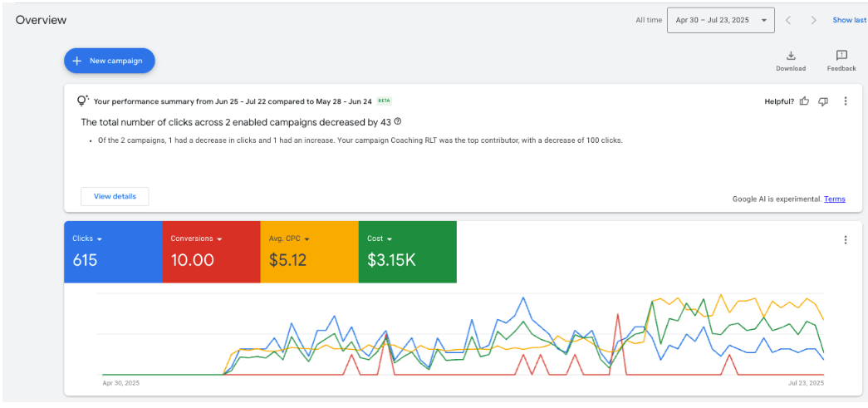Click lightbulb insights icon in summary

(x=82, y=101)
